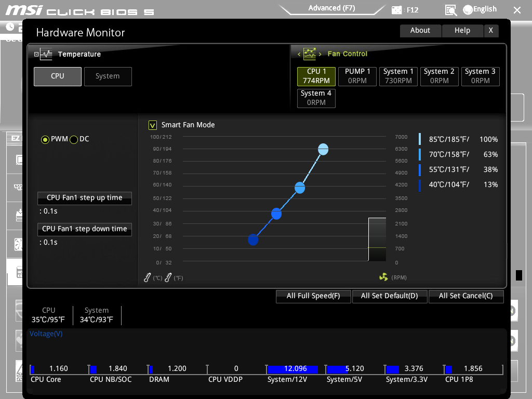Open the English language globe selector
Image resolution: width=532 pixels, height=399 pixels.
pyautogui.click(x=480, y=9)
